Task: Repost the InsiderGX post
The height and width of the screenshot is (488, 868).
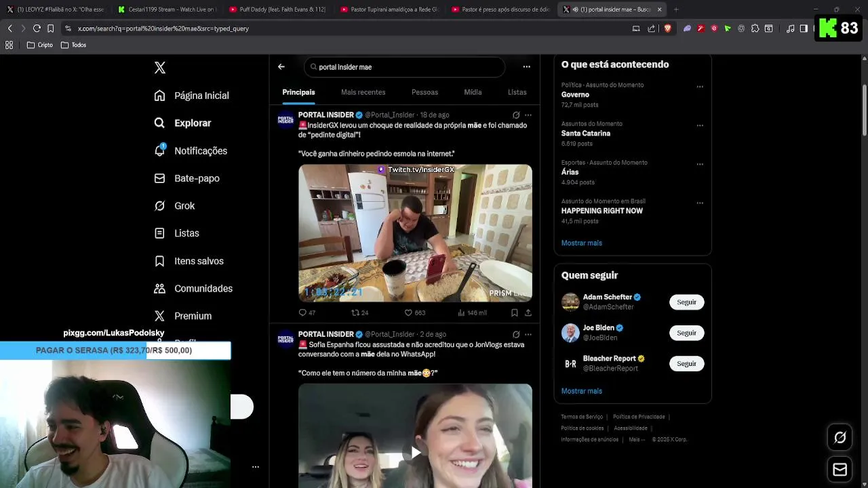Action: (x=359, y=312)
